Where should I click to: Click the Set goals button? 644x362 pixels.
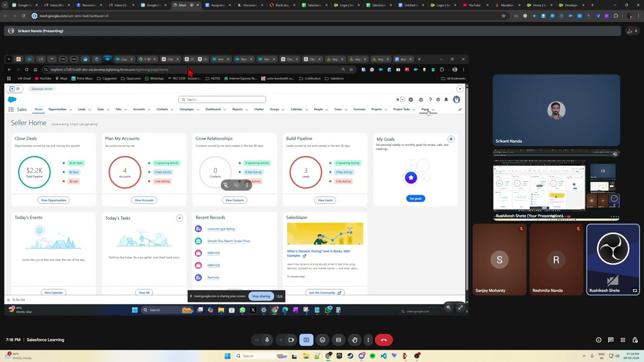click(x=416, y=199)
